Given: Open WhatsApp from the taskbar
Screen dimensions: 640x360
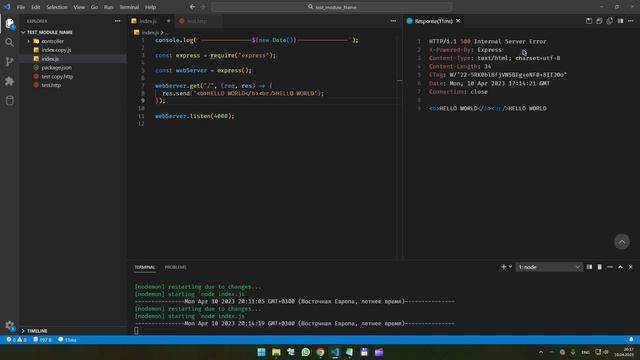Looking at the screenshot, I should [305, 352].
